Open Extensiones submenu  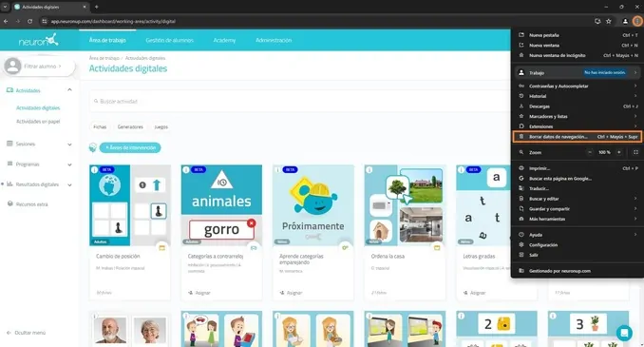[x=578, y=126]
